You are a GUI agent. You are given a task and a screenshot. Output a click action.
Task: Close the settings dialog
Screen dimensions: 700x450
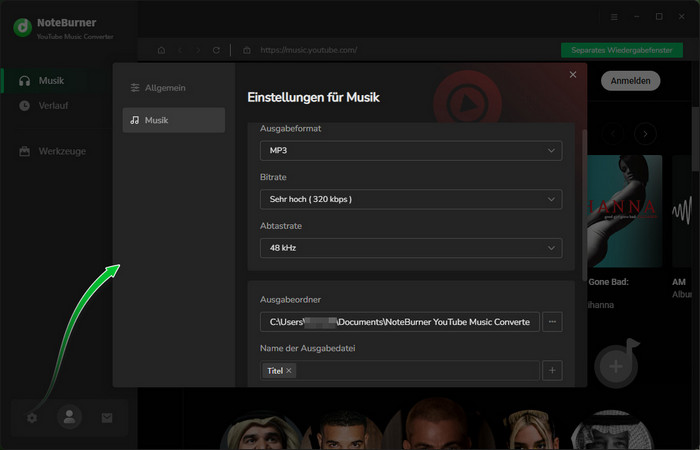click(573, 74)
